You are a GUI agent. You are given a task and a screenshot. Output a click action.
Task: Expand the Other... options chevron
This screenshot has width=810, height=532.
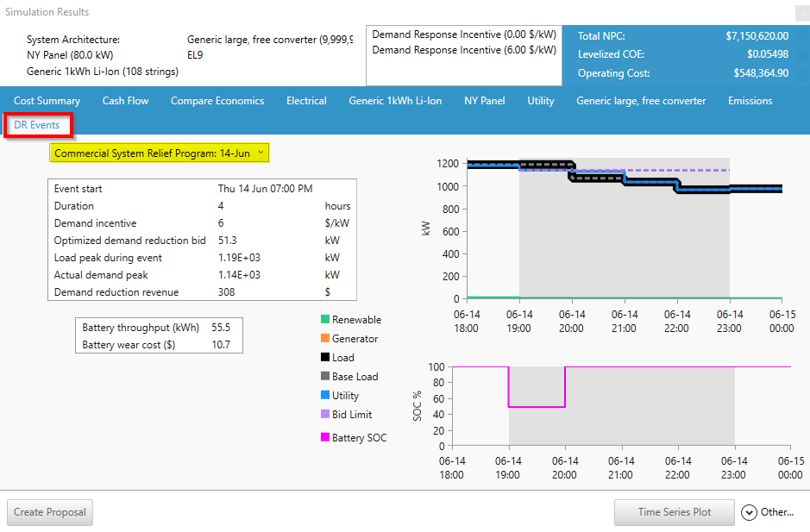749,512
